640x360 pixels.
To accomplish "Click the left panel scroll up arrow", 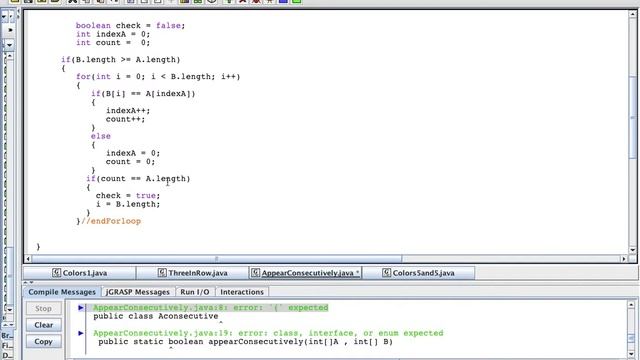I will click(10, 56).
